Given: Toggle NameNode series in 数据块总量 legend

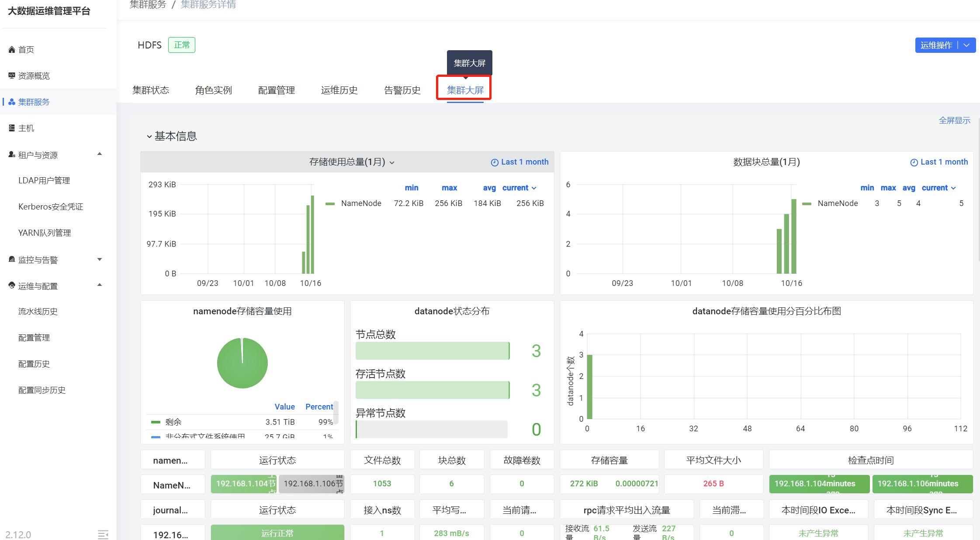Looking at the screenshot, I should (838, 203).
